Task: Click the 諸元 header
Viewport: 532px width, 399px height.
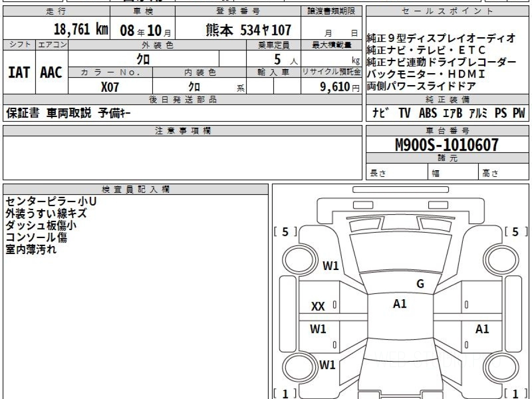Action: 448,158
